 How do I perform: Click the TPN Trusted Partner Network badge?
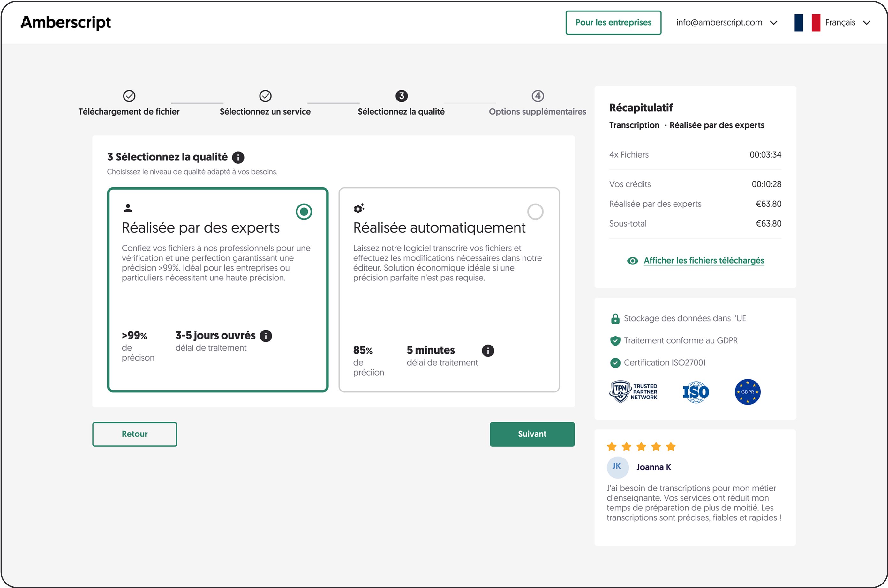pyautogui.click(x=633, y=392)
